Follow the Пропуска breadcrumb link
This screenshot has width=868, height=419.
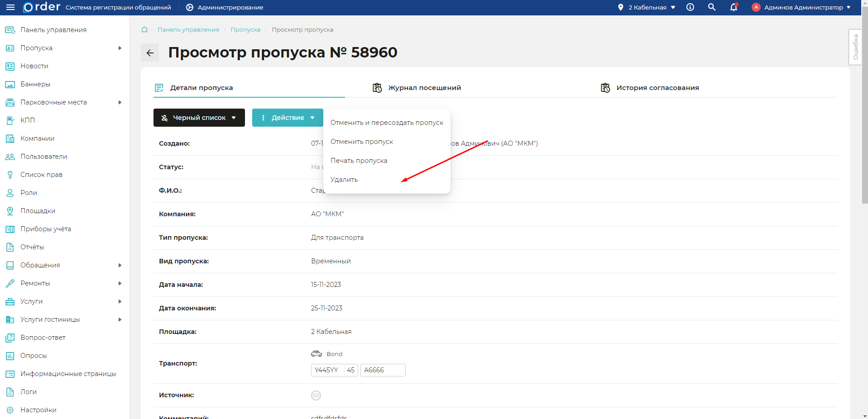(245, 29)
